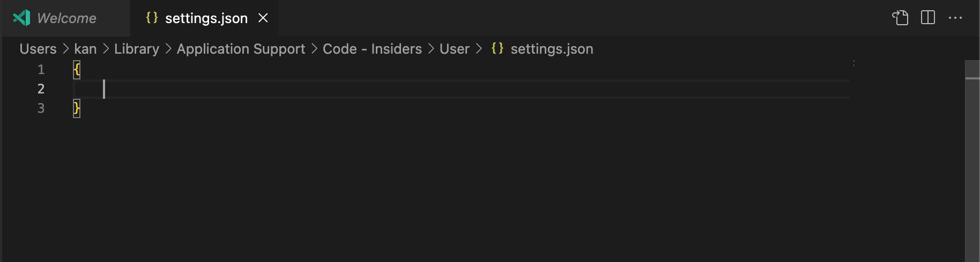Click the Open Settings (UI) icon
This screenshot has width=980, height=262.
pos(900,18)
